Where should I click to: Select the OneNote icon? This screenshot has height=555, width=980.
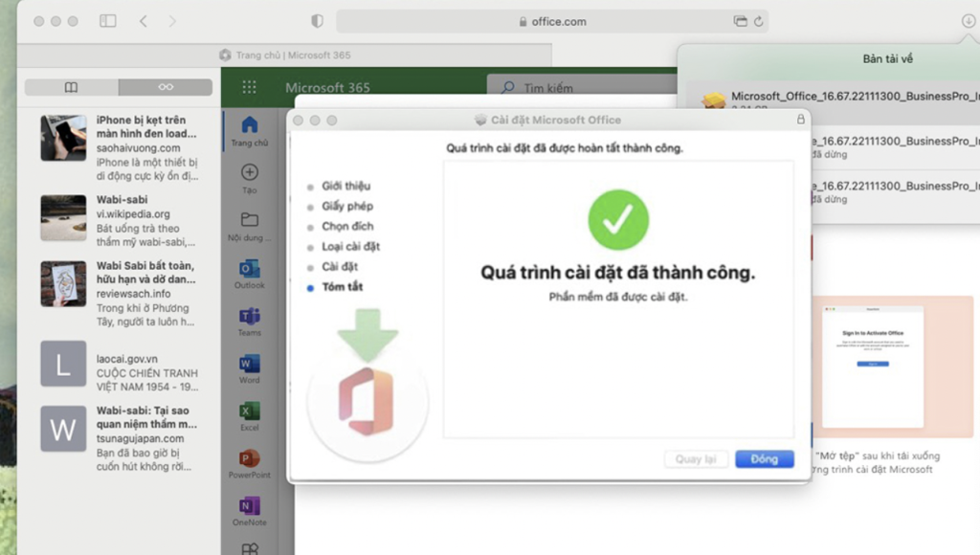(x=249, y=507)
